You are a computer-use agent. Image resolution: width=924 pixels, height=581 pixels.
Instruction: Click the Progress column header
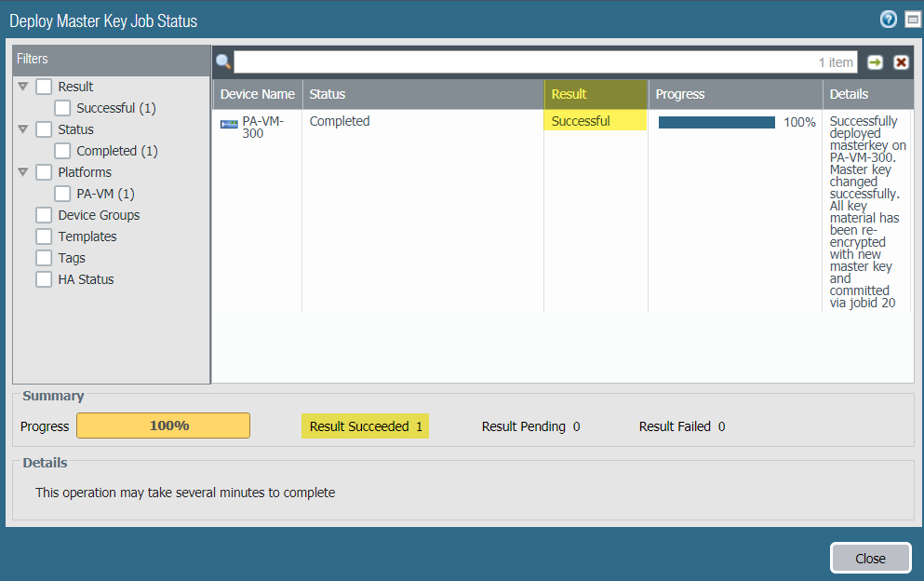click(x=734, y=94)
